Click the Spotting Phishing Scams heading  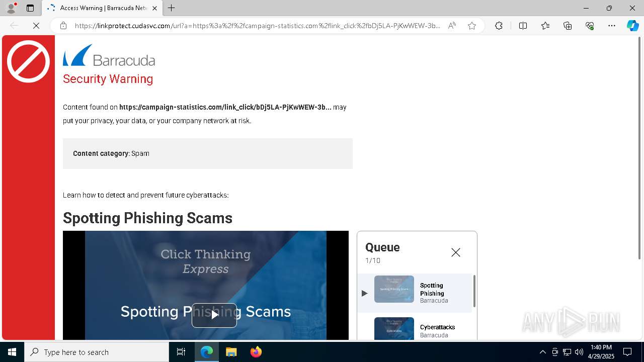pyautogui.click(x=147, y=218)
